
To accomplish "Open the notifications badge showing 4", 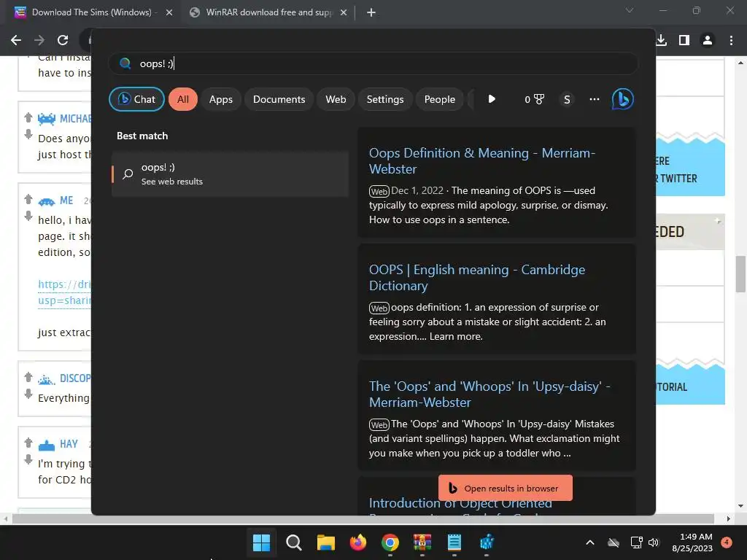I will (x=727, y=542).
